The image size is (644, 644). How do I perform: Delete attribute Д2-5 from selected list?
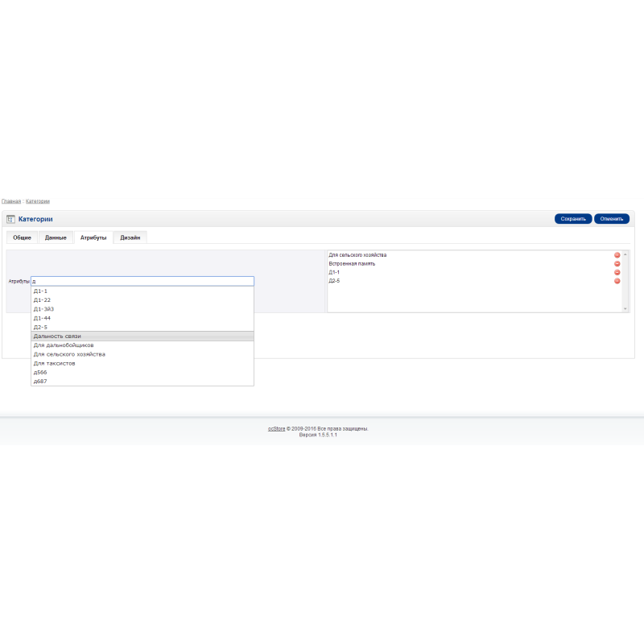617,281
